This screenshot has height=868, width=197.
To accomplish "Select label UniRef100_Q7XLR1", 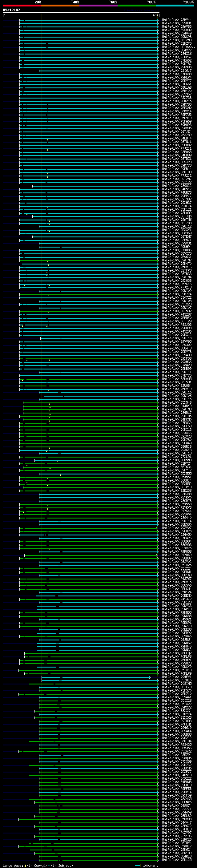I will [x=176, y=457].
